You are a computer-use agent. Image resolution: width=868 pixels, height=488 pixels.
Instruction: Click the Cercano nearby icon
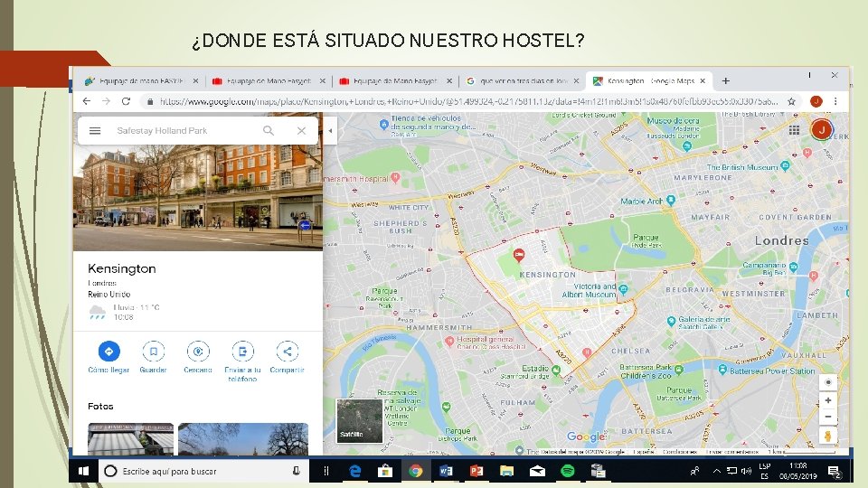(198, 351)
